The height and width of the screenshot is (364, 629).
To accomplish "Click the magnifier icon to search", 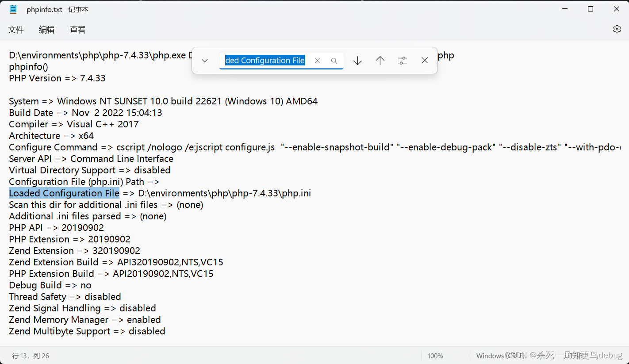I will [334, 61].
